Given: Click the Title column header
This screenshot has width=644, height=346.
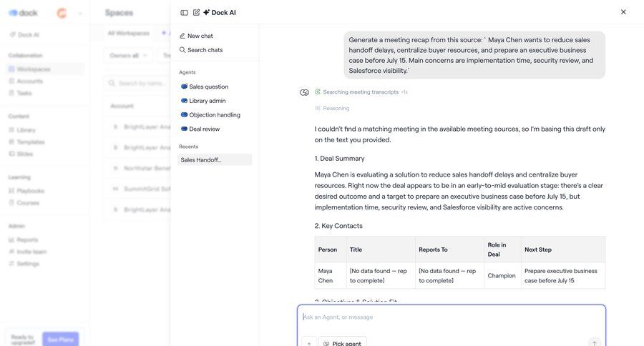Looking at the screenshot, I should 381,249.
